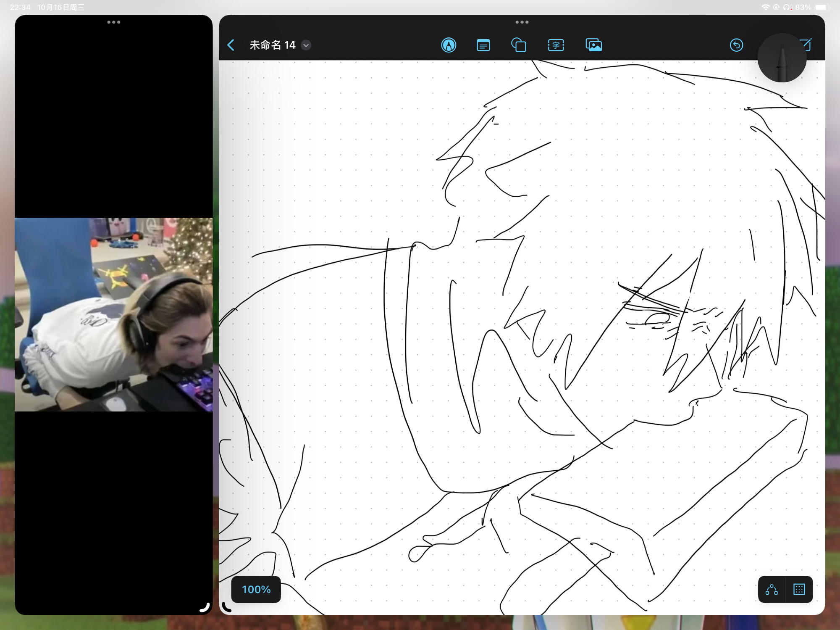
Task: Open the photos and media insert menu
Action: click(593, 45)
